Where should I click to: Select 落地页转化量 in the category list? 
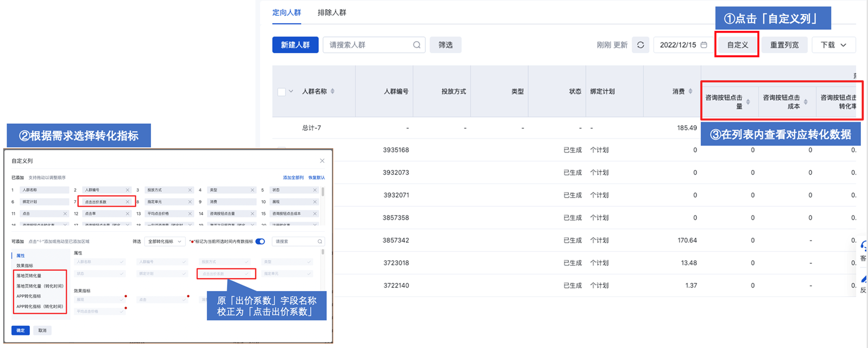pyautogui.click(x=29, y=276)
